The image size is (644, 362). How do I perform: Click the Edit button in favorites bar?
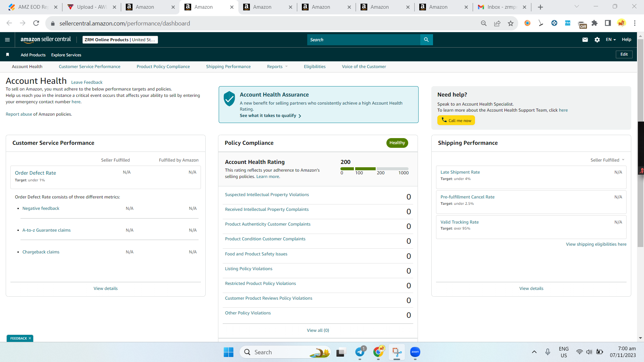coord(624,54)
